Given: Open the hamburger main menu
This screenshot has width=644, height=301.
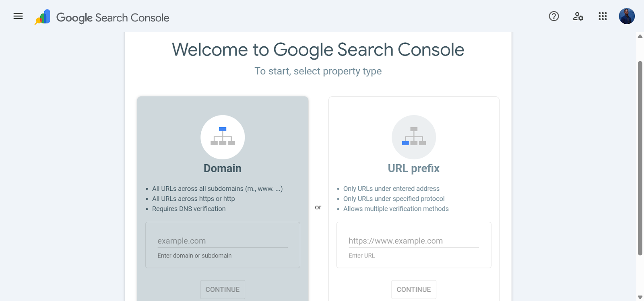Looking at the screenshot, I should (x=18, y=16).
